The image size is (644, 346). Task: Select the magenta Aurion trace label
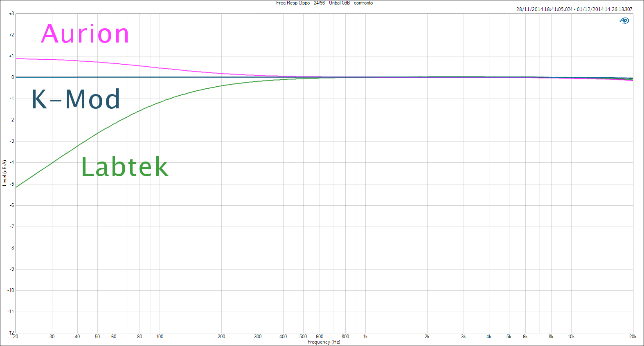coord(85,34)
